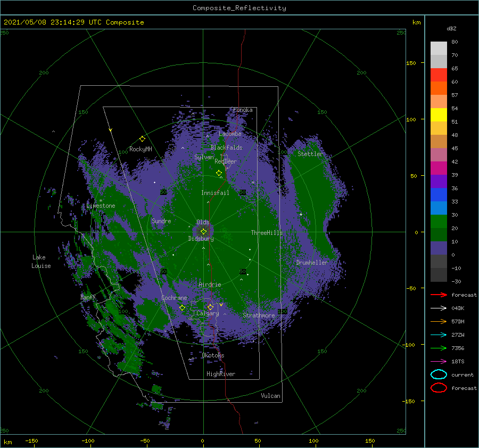Click the Limestone label
This screenshot has height=448, width=479.
coord(101,206)
